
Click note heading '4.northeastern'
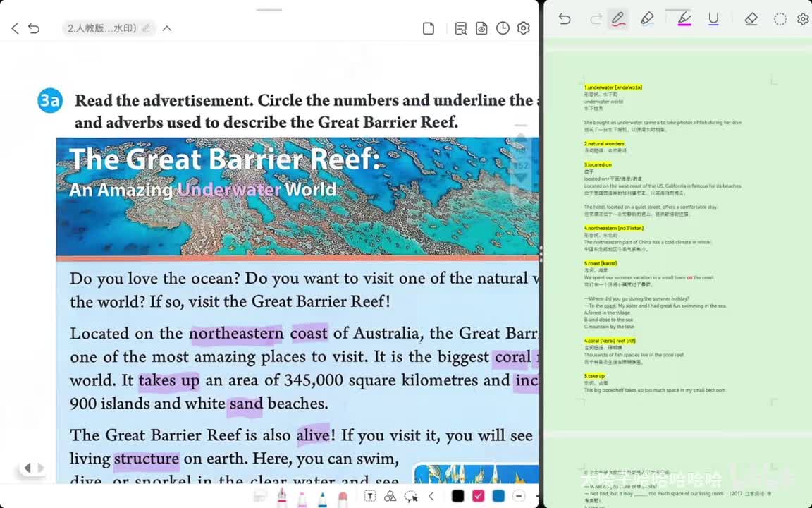[x=614, y=228]
